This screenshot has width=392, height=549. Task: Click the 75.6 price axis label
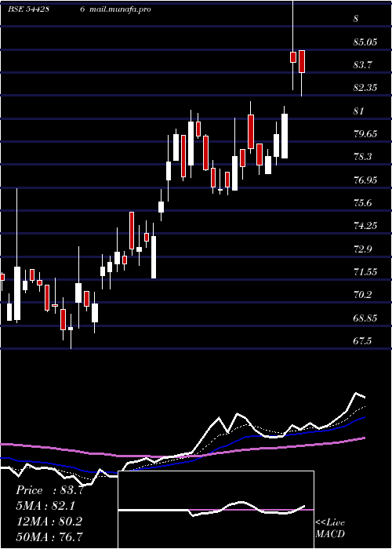[362, 203]
